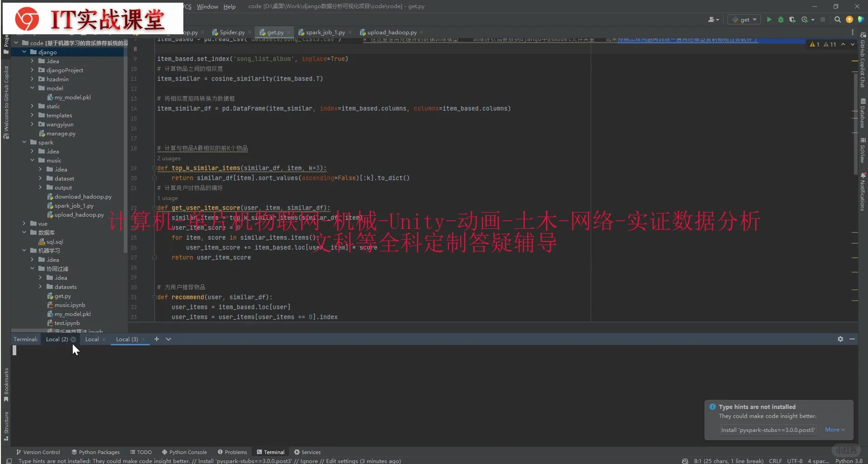The height and width of the screenshot is (464, 868).
Task: Expand the wangyiyun folder
Action: click(x=32, y=124)
